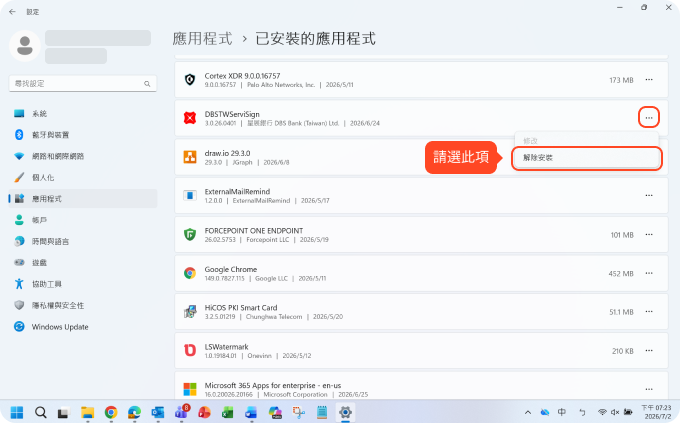Open 系統 settings in the sidebar
Image resolution: width=680 pixels, height=423 pixels.
click(82, 114)
